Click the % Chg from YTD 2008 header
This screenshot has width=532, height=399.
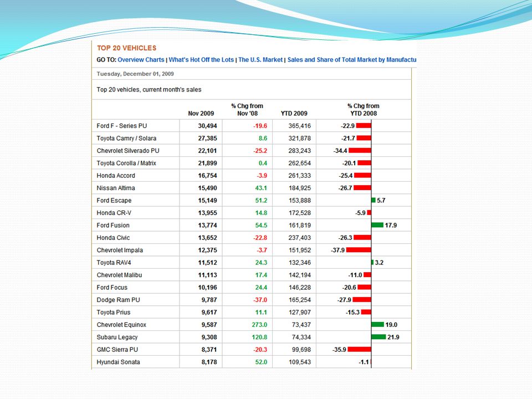click(x=364, y=110)
